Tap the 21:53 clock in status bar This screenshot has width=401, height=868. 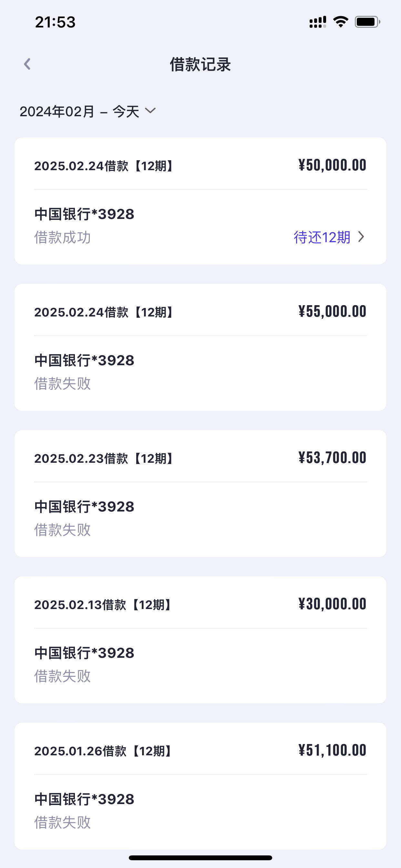[x=55, y=22]
